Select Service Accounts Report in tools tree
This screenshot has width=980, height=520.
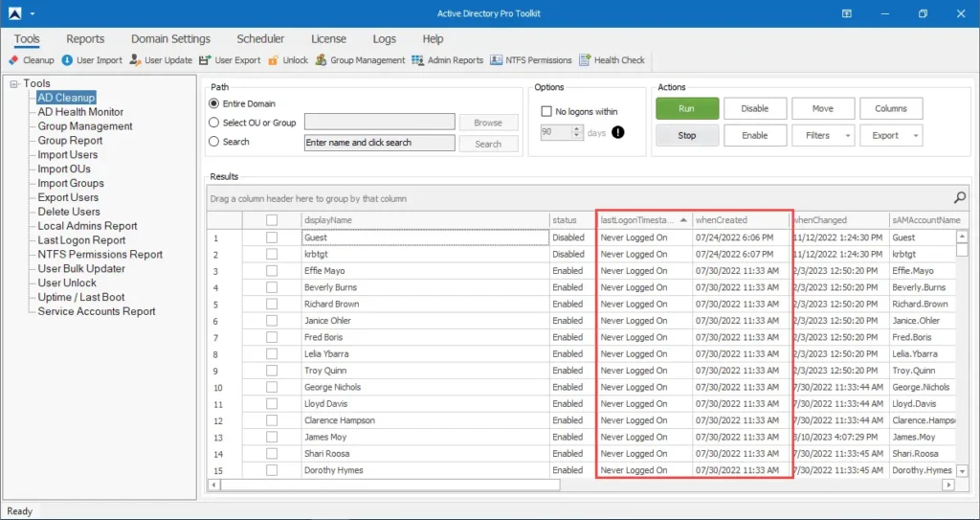97,311
